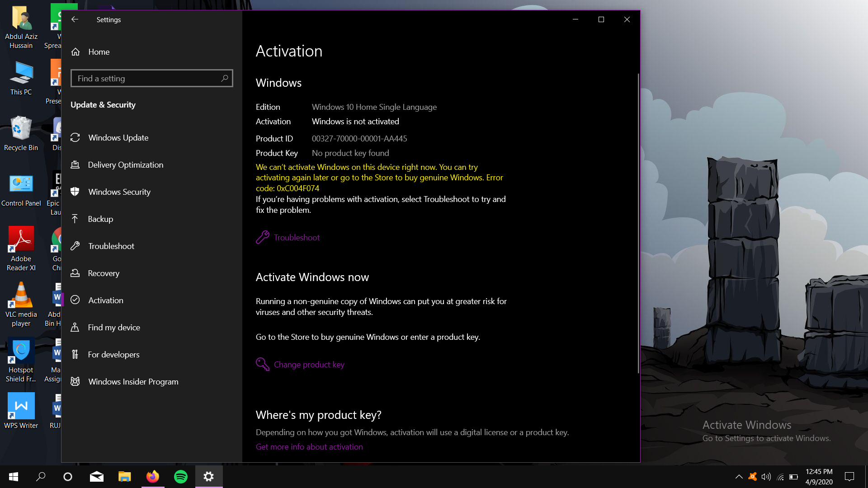Select the error code 0xC004F074 text

pyautogui.click(x=298, y=188)
